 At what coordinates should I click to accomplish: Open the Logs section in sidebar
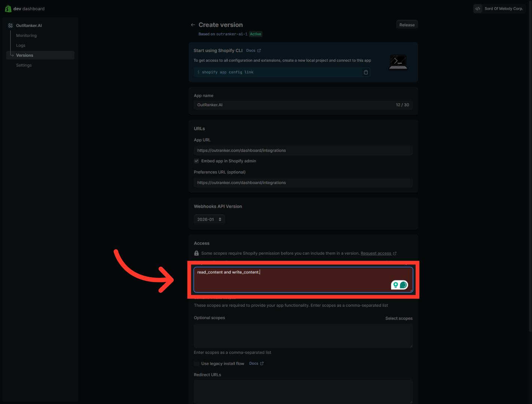(x=21, y=45)
